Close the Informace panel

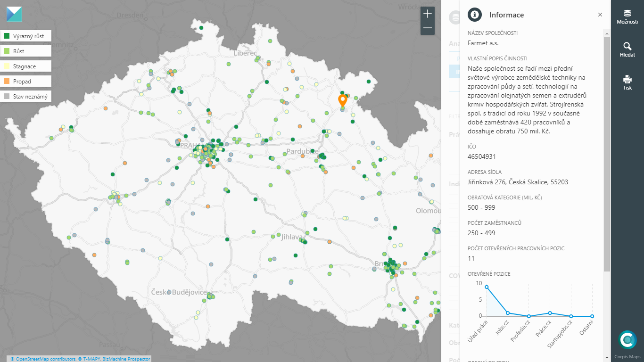[600, 15]
